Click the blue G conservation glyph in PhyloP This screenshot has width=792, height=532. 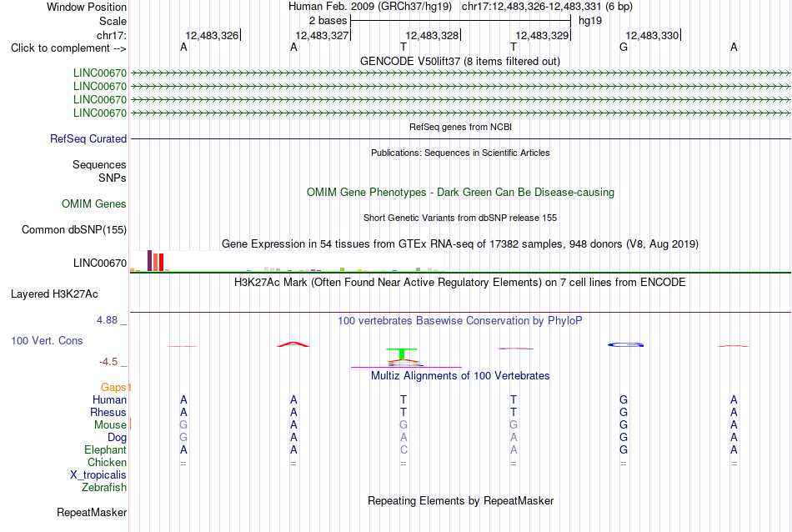click(x=625, y=345)
